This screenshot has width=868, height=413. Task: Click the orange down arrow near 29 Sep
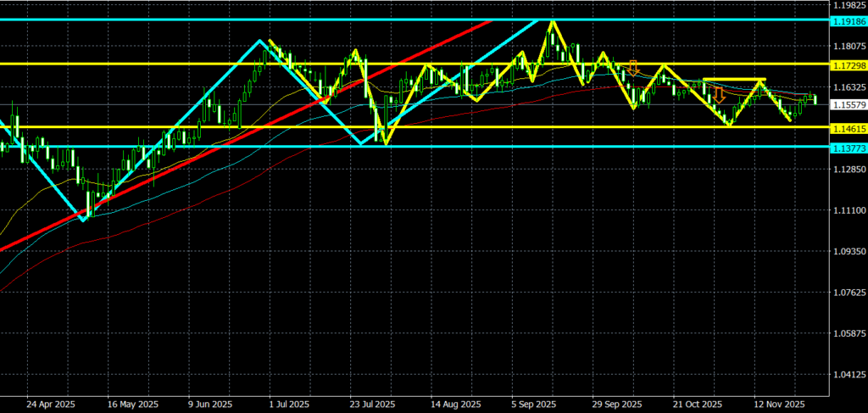[x=633, y=68]
